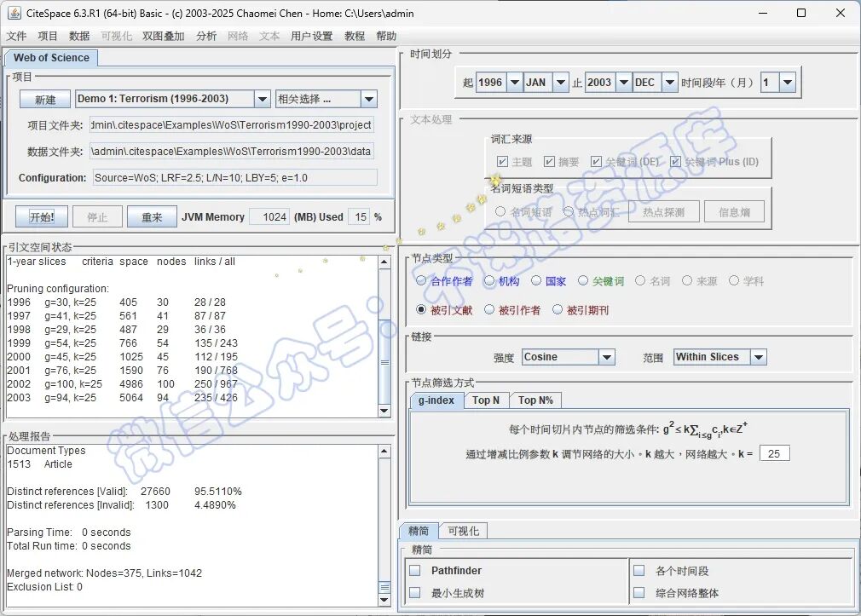
Task: Select 国家 node type
Action: coord(536,280)
